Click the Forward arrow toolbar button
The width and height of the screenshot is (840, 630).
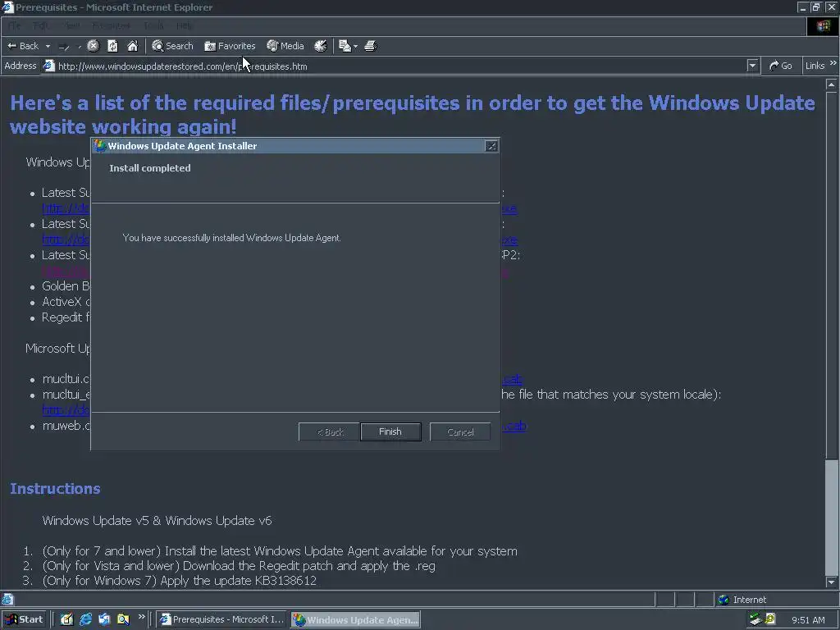pos(64,47)
